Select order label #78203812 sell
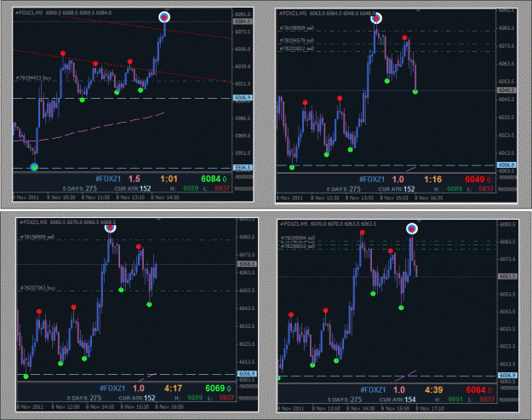 pos(296,49)
